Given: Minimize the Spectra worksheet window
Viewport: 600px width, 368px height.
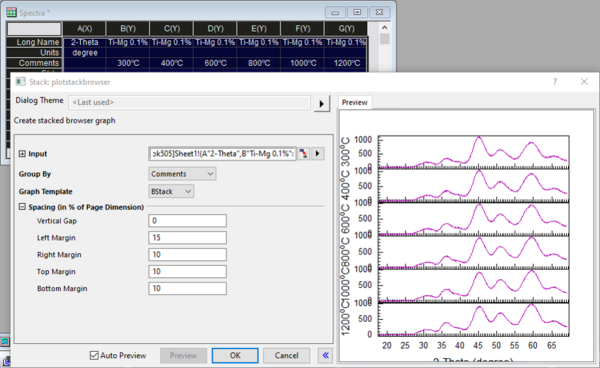Looking at the screenshot, I should pyautogui.click(x=335, y=13).
